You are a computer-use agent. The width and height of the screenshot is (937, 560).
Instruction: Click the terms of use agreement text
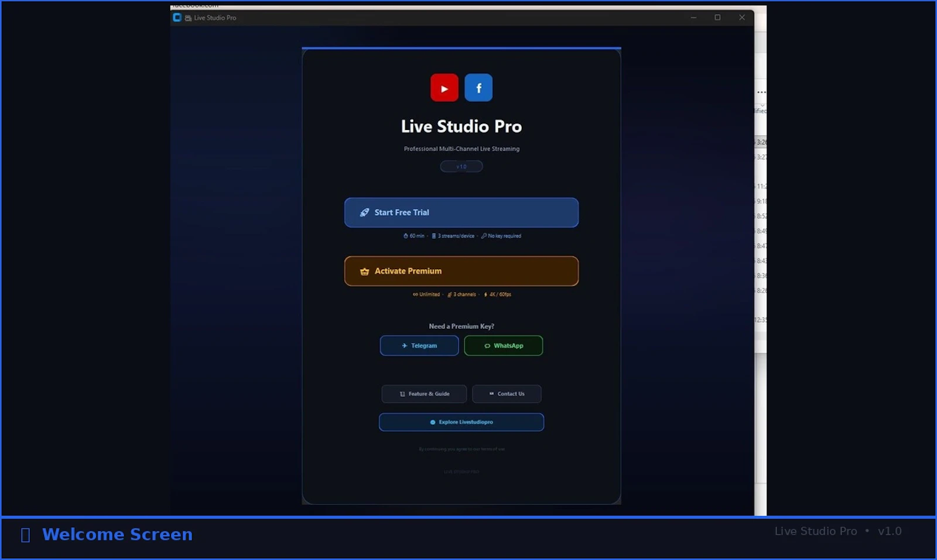pos(461,449)
